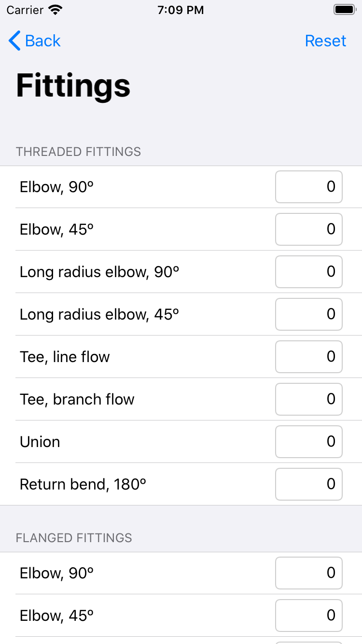
Task: Tap the Wi-Fi status icon
Action: pos(56,10)
